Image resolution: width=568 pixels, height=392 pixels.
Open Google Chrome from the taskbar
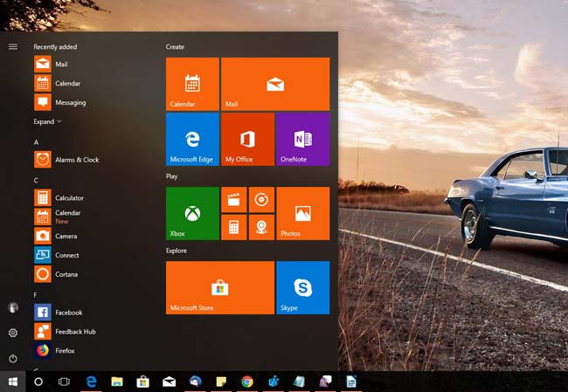pos(247,382)
